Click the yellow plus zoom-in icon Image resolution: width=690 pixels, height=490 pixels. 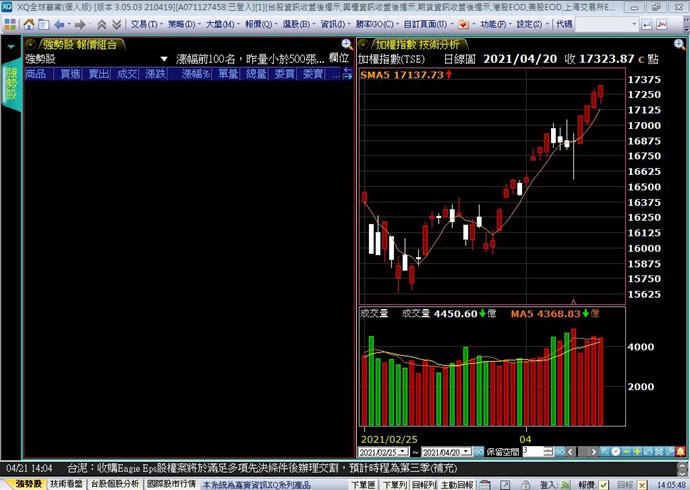click(x=637, y=452)
